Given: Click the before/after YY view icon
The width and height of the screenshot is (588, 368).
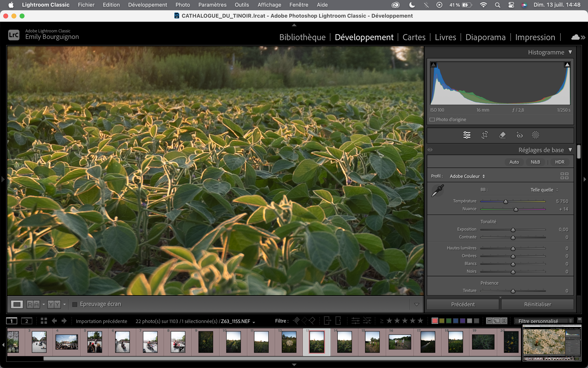Looking at the screenshot, I should pos(54,304).
